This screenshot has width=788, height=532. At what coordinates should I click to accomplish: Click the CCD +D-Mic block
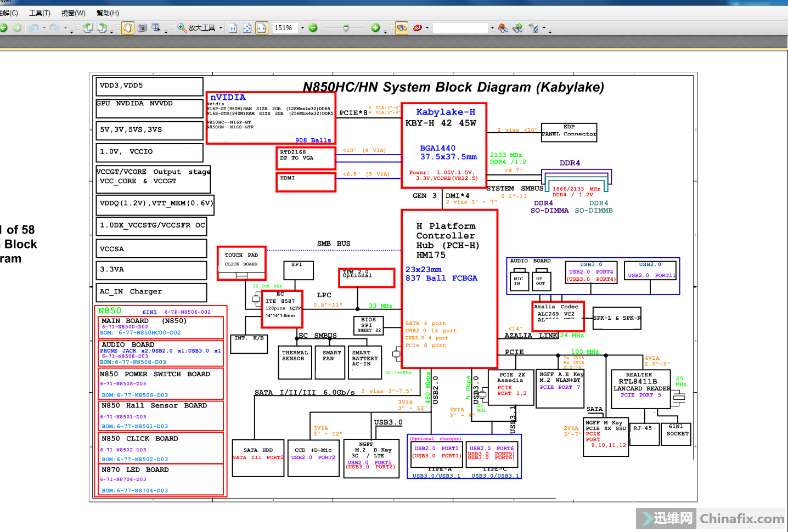tap(312, 459)
